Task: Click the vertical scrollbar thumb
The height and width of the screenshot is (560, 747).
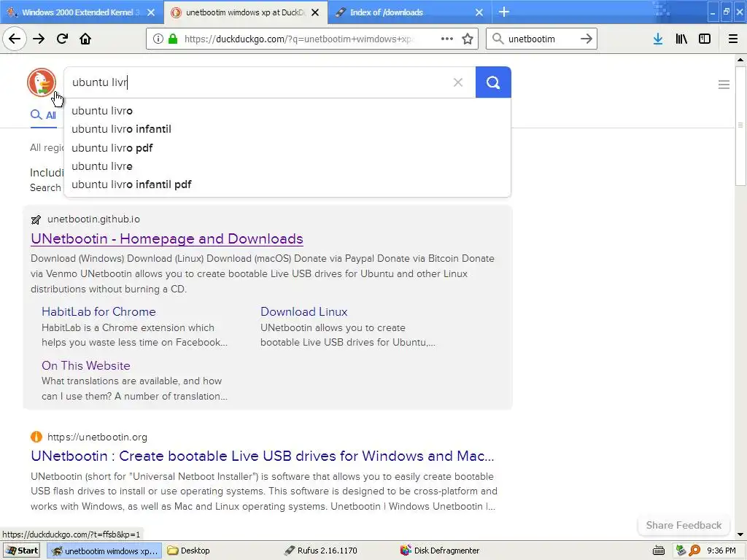Action: pyautogui.click(x=740, y=125)
